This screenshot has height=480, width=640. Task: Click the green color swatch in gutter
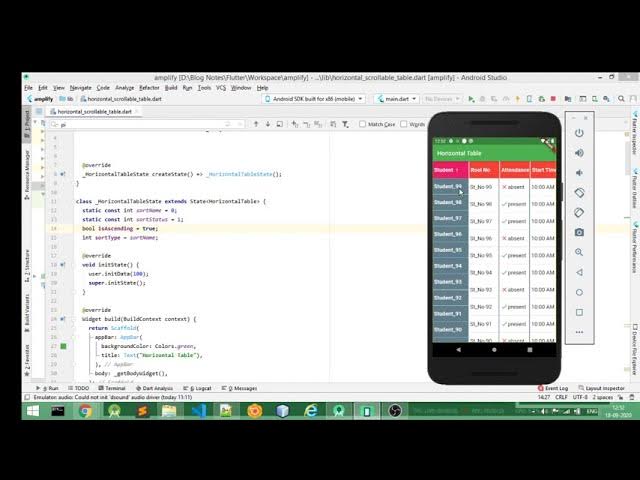tap(63, 346)
